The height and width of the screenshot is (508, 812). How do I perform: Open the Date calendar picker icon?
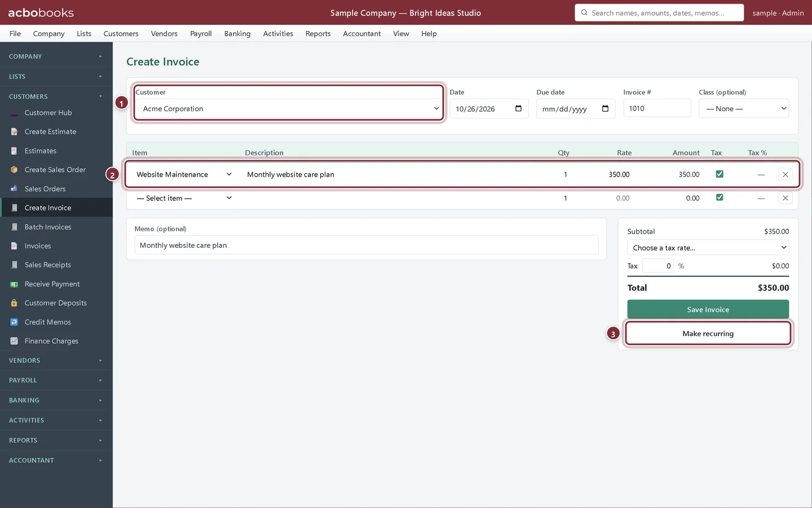pyautogui.click(x=518, y=108)
